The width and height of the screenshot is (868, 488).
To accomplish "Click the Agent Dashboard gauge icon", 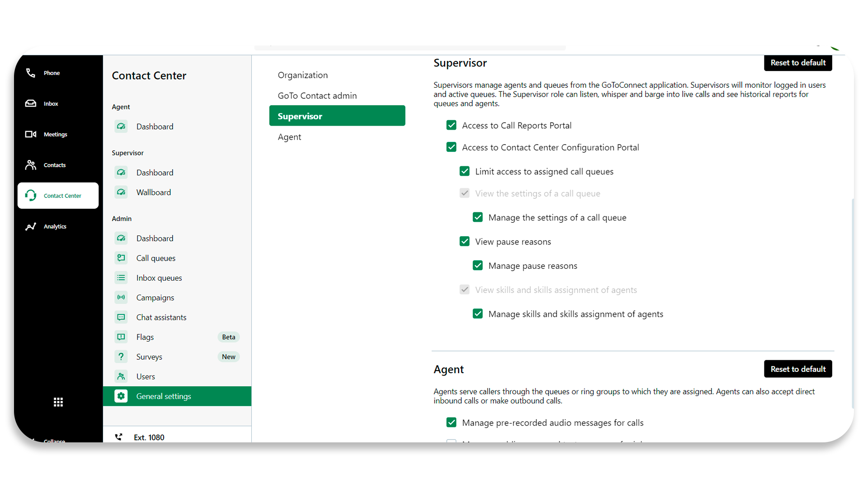I will click(121, 127).
